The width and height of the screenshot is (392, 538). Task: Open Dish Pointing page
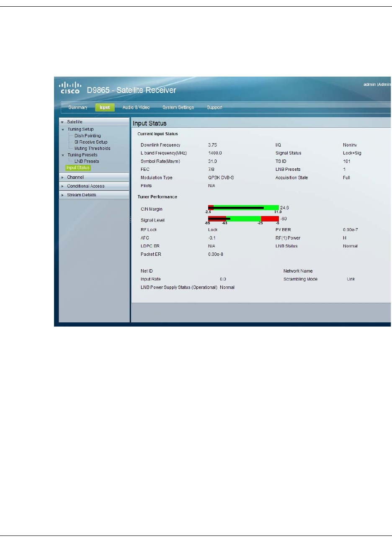(x=87, y=136)
